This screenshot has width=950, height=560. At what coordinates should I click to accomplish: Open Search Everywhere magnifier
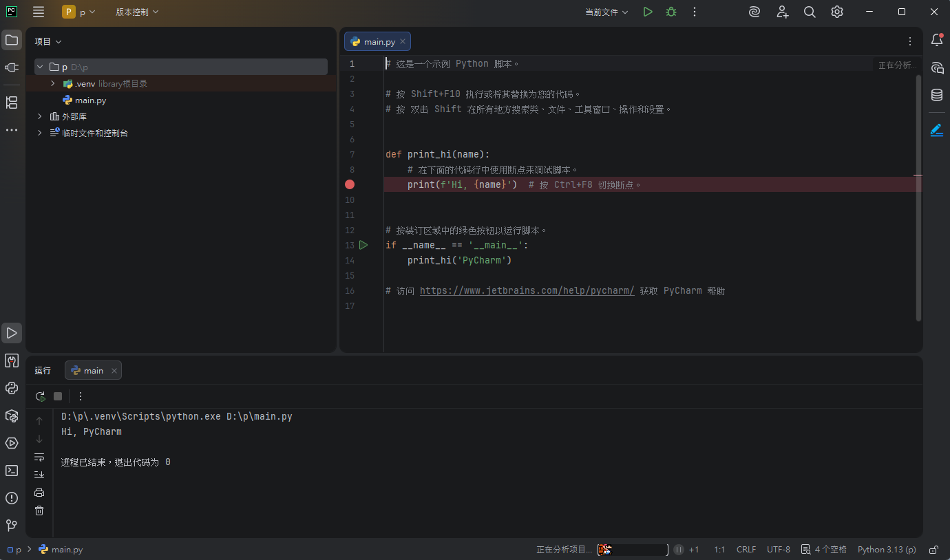pos(810,12)
